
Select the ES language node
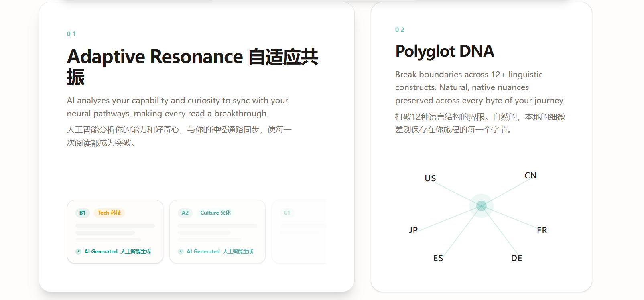pyautogui.click(x=438, y=258)
